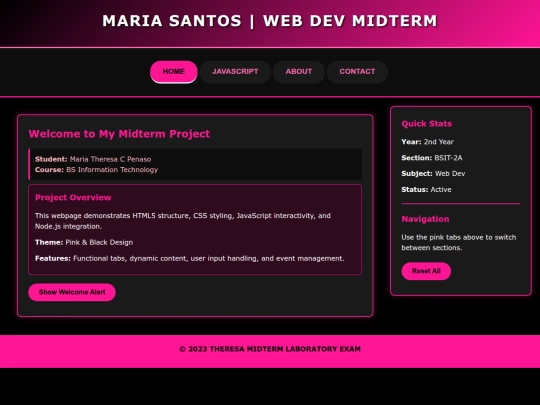Click the footer copyright 2023 Theresa text
This screenshot has width=540, height=405.
[270, 349]
